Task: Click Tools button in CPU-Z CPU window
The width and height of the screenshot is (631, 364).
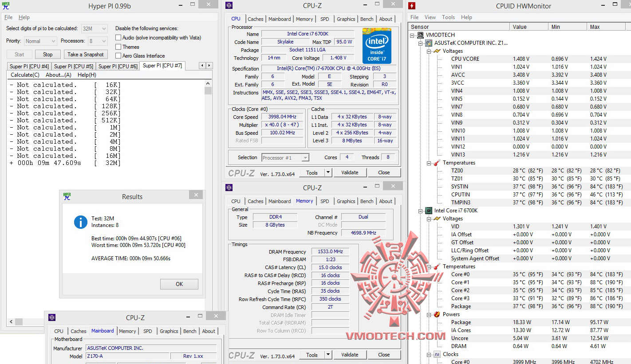Action: pyautogui.click(x=312, y=172)
